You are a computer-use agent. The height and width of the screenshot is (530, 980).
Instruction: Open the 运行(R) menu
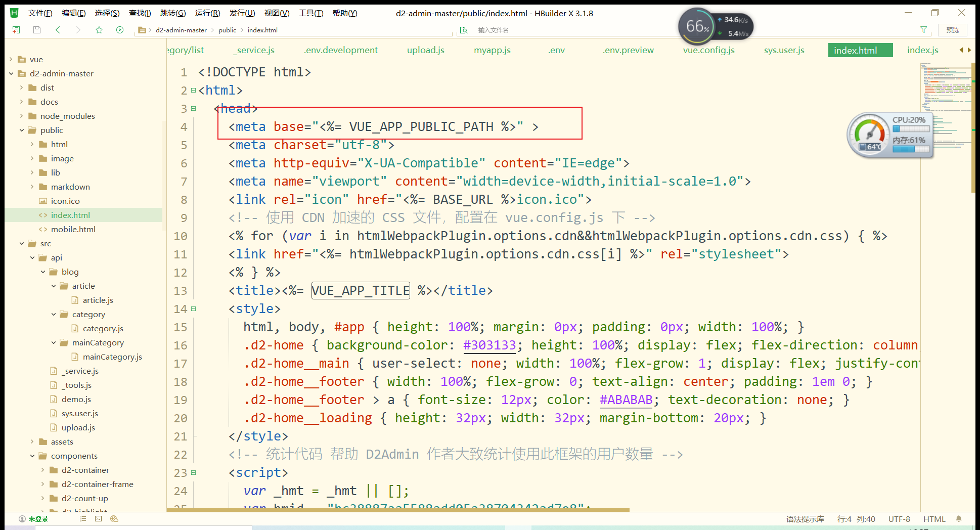[x=207, y=13]
